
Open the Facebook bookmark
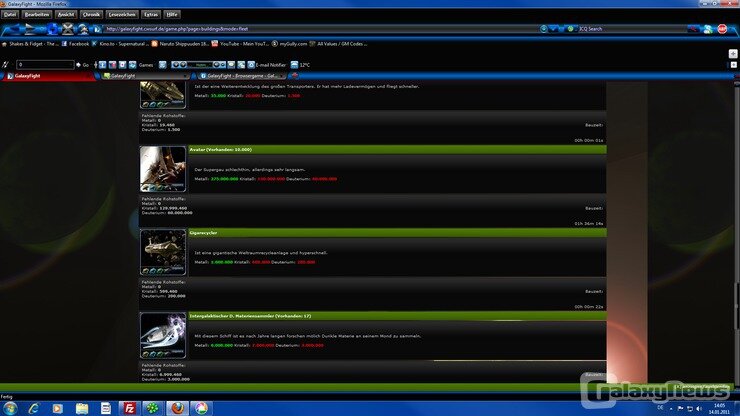tap(76, 44)
